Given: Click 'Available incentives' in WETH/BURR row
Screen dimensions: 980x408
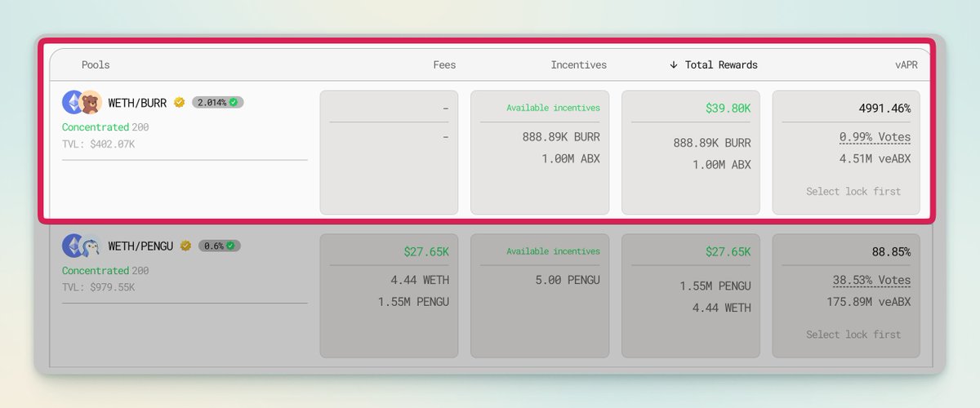Looking at the screenshot, I should [x=553, y=108].
